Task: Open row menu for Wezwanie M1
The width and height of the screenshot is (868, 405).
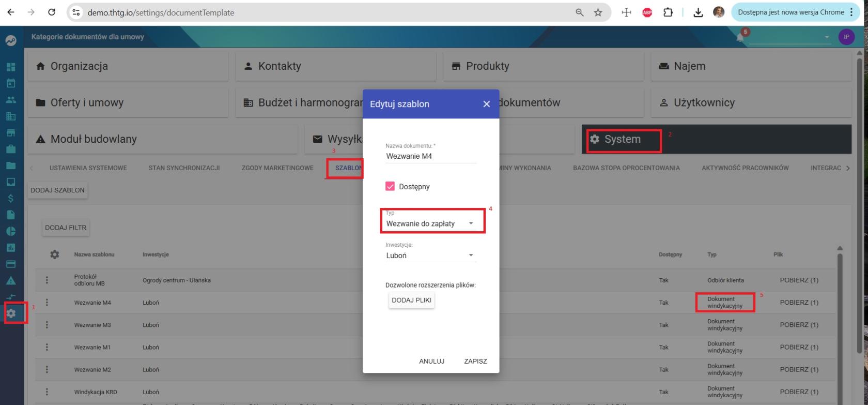Action: [47, 347]
